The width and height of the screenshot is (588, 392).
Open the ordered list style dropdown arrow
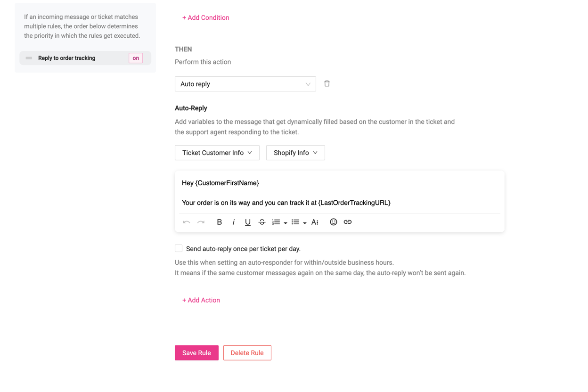[286, 223]
